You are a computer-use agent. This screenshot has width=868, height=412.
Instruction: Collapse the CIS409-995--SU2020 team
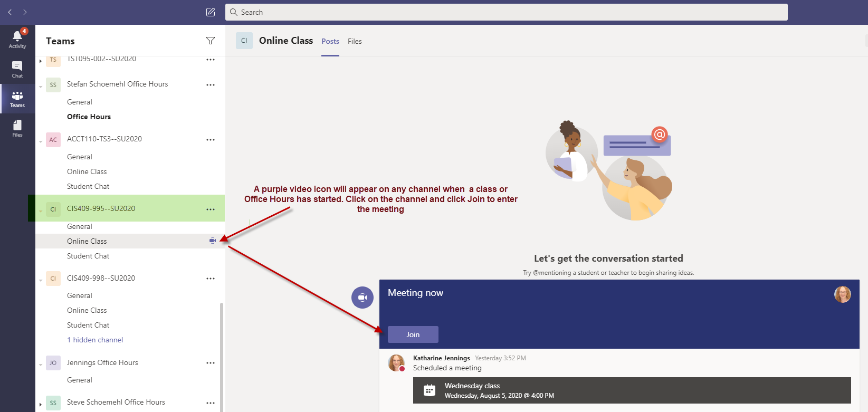point(41,211)
